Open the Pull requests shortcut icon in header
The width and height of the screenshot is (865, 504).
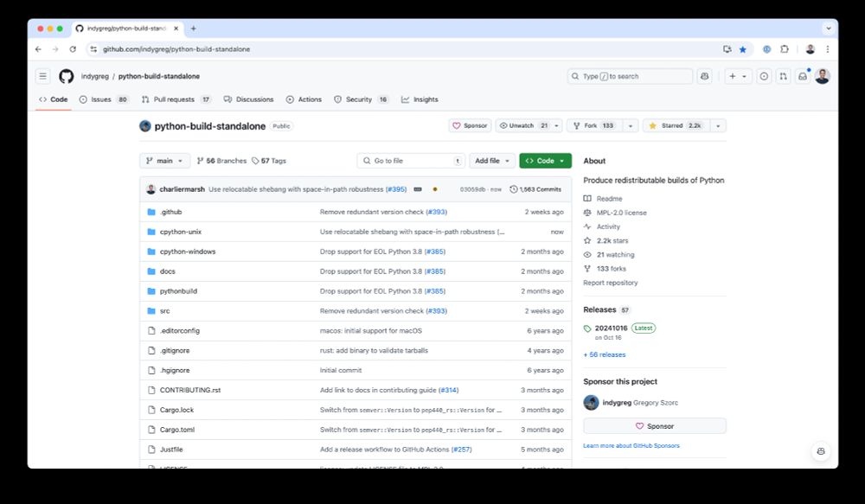click(x=784, y=76)
